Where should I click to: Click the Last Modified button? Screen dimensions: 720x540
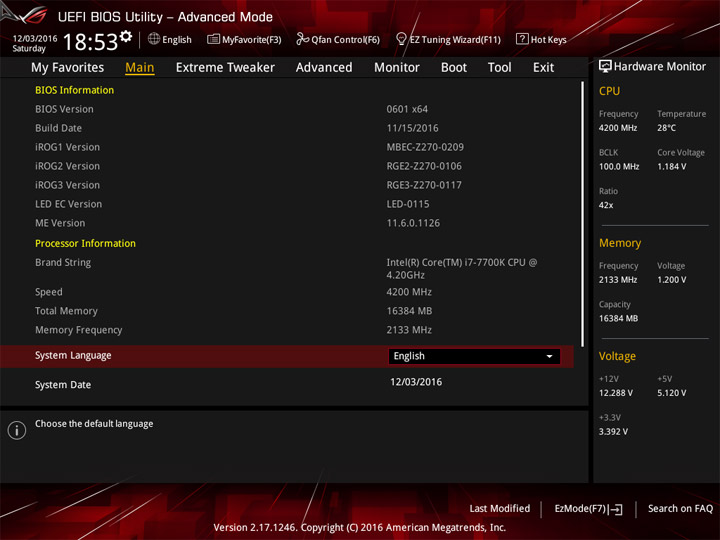click(500, 509)
